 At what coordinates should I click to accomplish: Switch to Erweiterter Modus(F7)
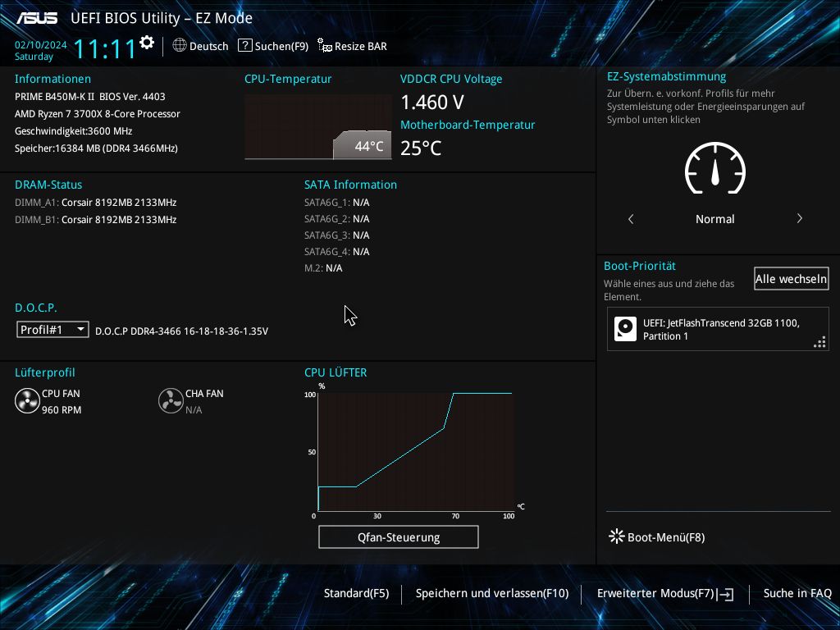(655, 594)
